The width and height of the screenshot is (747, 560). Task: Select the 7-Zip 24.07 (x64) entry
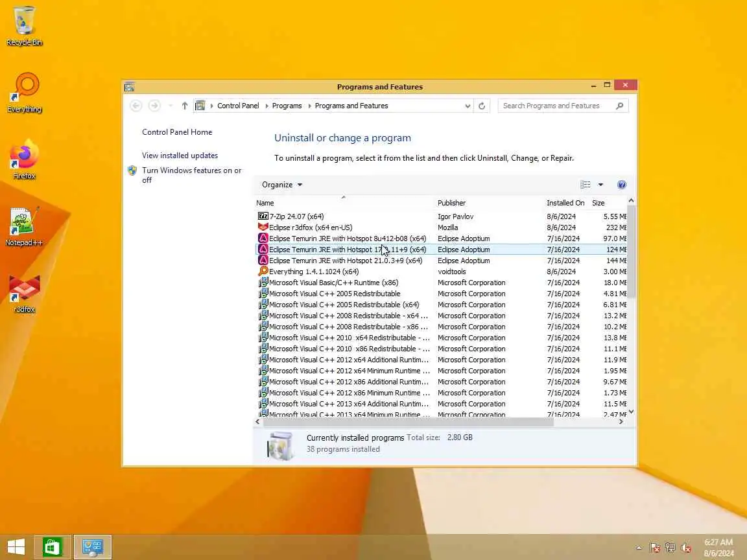pos(441,216)
